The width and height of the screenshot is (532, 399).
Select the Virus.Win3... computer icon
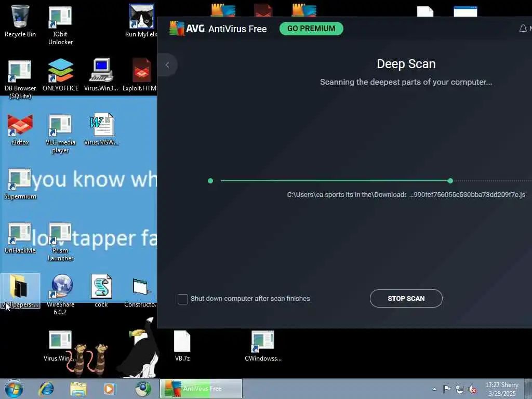[x=101, y=75]
